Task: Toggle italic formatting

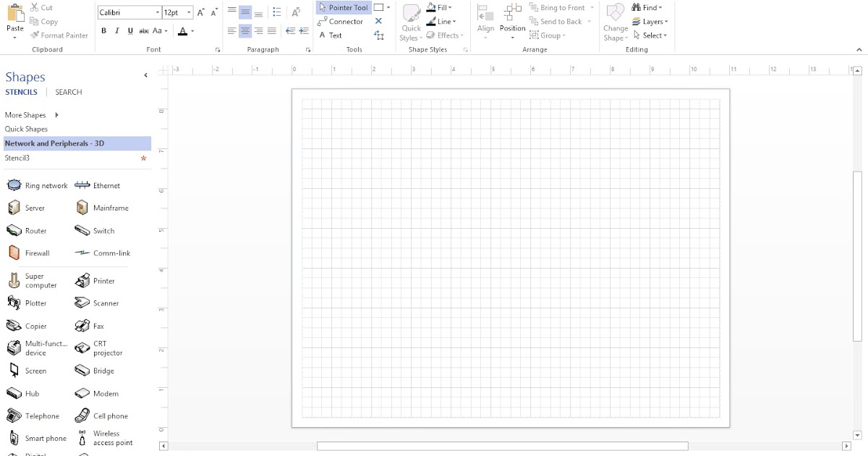Action: point(116,30)
